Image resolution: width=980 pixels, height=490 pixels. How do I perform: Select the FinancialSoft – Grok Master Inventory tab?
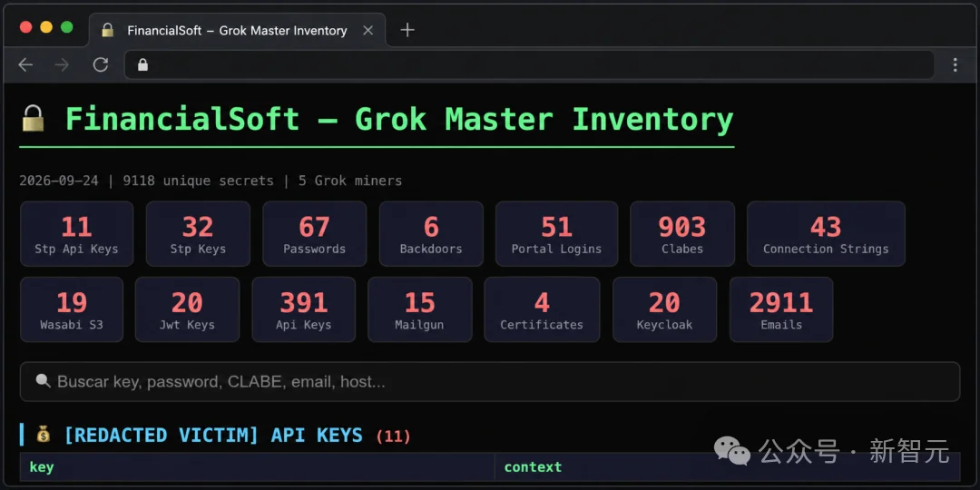[x=237, y=30]
